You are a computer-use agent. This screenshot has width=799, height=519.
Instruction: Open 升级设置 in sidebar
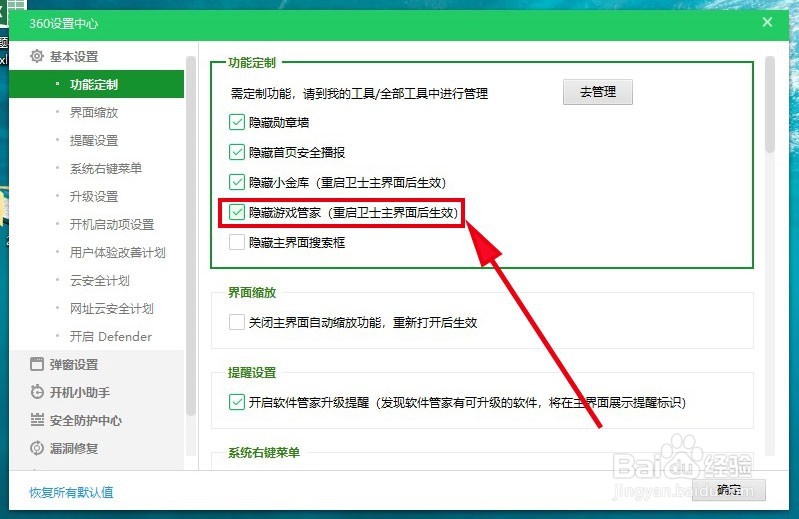(96, 196)
